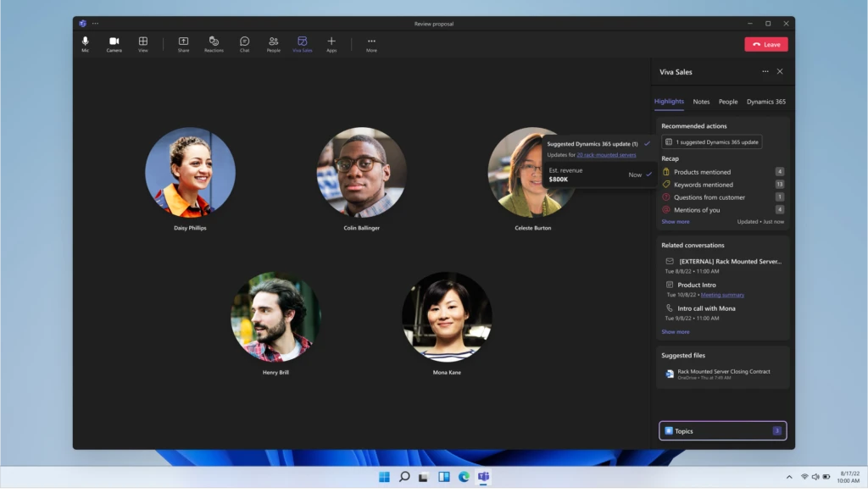Open Microsoft Edge from the taskbar
Screen dimensions: 868x493
[464, 477]
